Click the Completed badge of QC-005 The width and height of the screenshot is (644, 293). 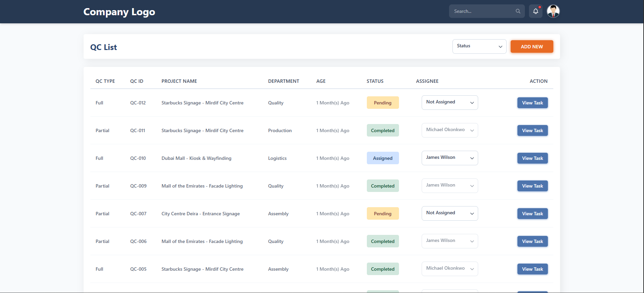pyautogui.click(x=383, y=269)
